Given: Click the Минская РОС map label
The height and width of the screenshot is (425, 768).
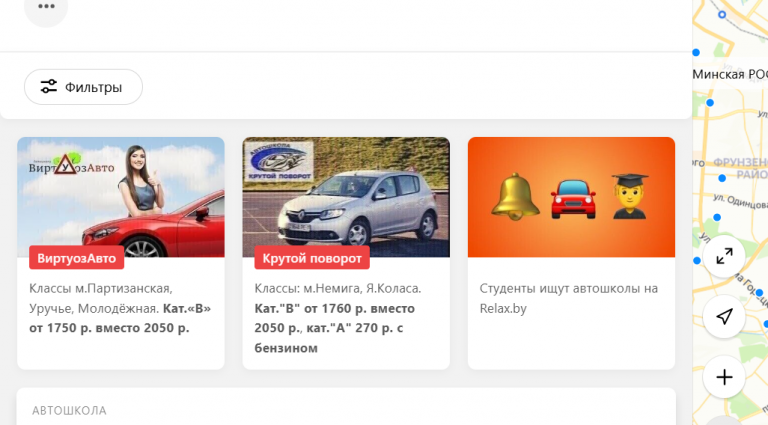Looking at the screenshot, I should (x=730, y=74).
